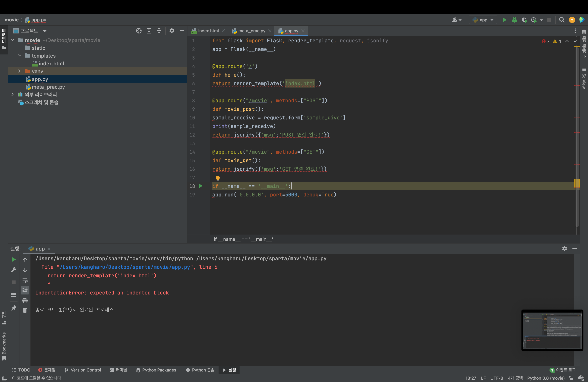Viewport: 588px width, 382px height.
Task: Change the Python 3.8 (movie) interpreter
Action: pos(546,378)
